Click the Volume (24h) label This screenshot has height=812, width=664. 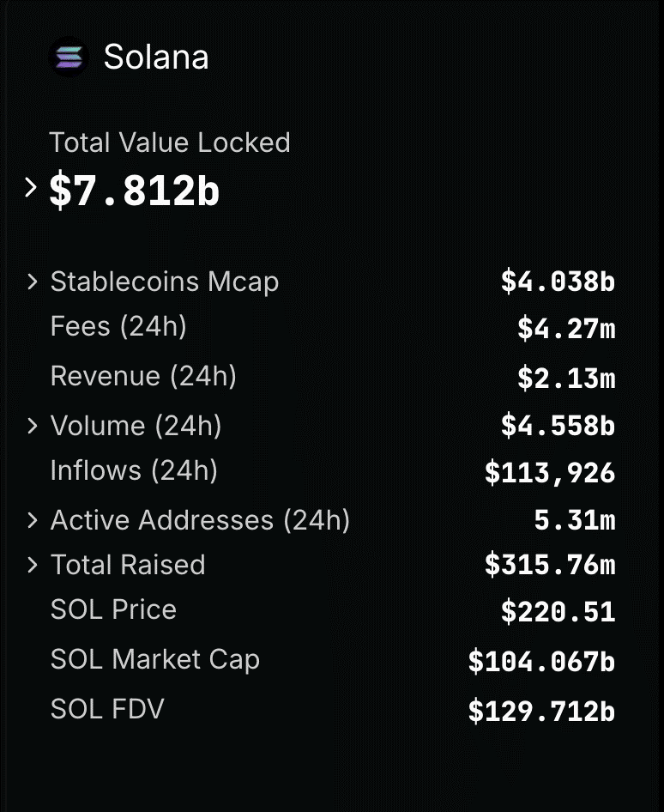pos(136,427)
